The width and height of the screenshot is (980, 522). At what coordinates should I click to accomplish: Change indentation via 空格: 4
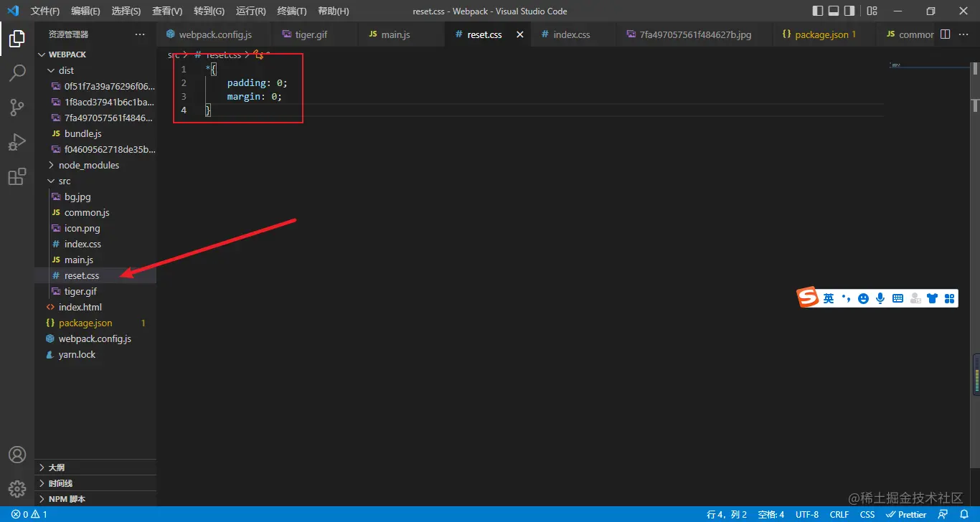click(771, 514)
